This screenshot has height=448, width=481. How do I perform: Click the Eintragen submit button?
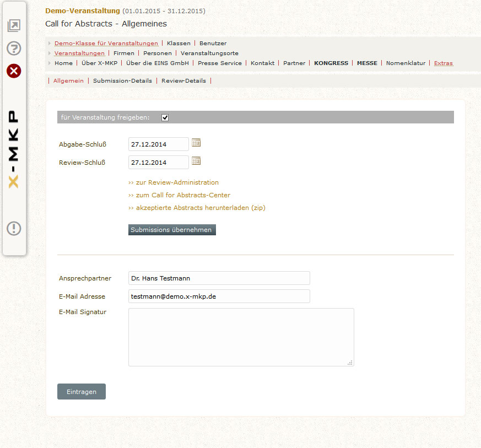coord(82,392)
